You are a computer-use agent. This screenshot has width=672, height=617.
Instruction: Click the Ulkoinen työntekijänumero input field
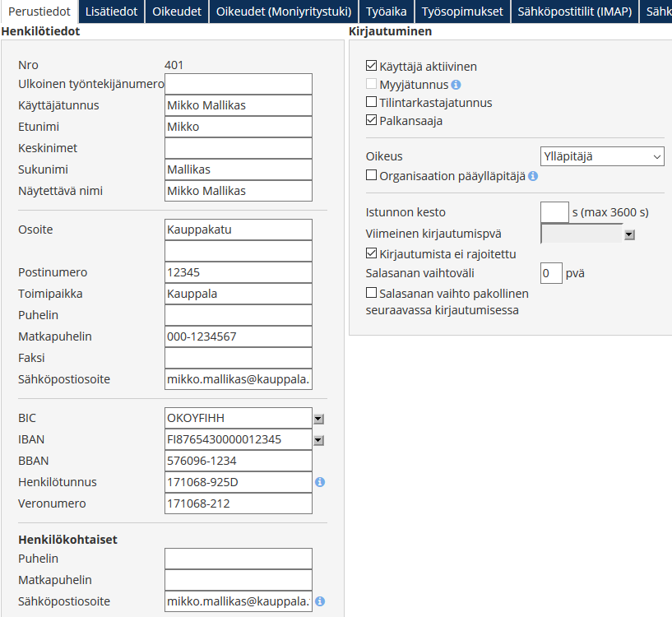click(x=239, y=84)
